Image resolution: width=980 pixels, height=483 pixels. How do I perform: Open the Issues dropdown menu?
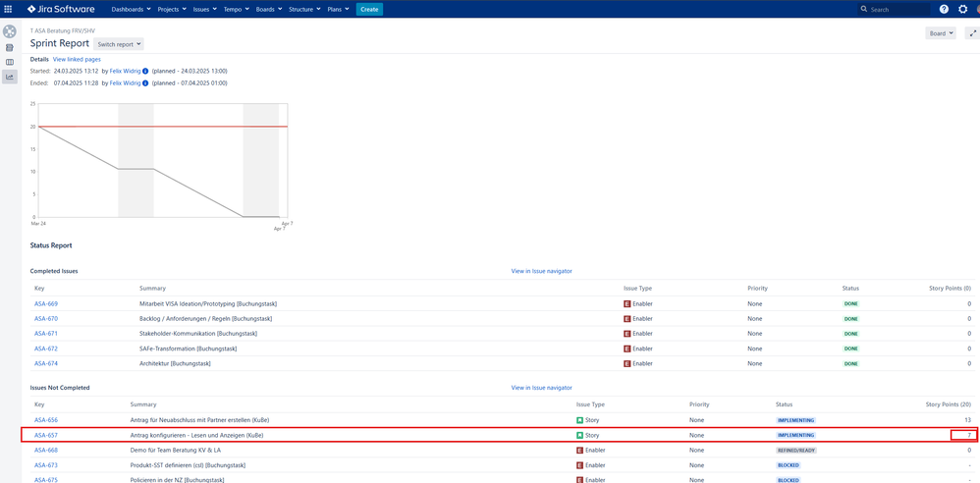(x=205, y=10)
